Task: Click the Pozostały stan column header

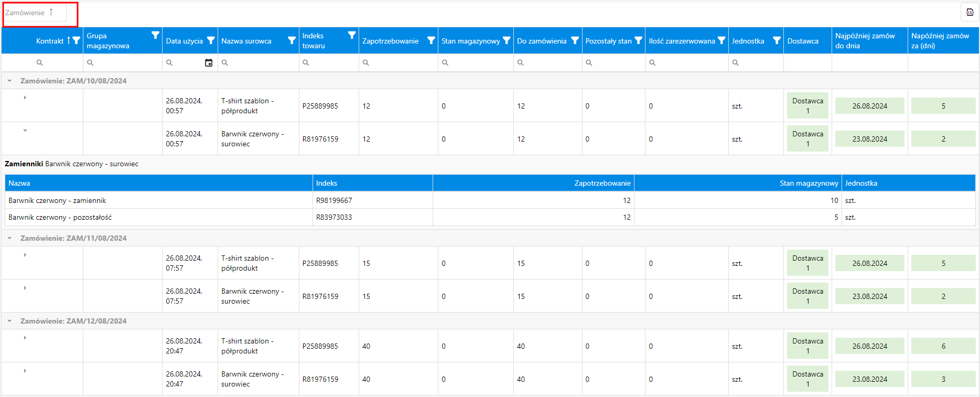Action: pos(608,41)
